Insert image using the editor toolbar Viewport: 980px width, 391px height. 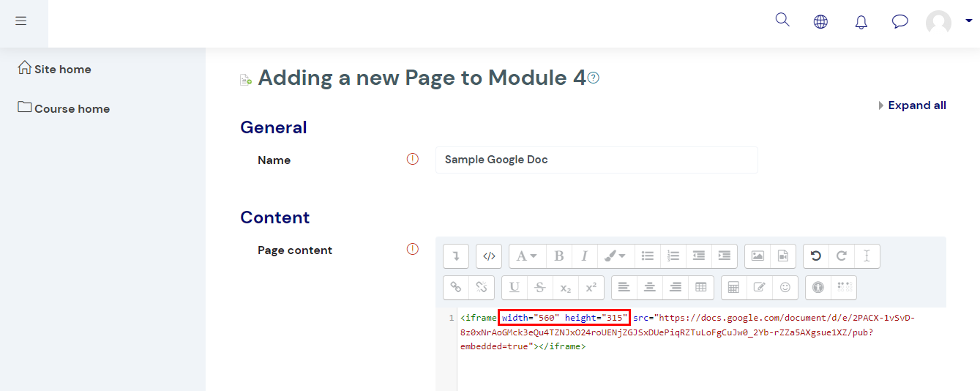[x=758, y=256]
